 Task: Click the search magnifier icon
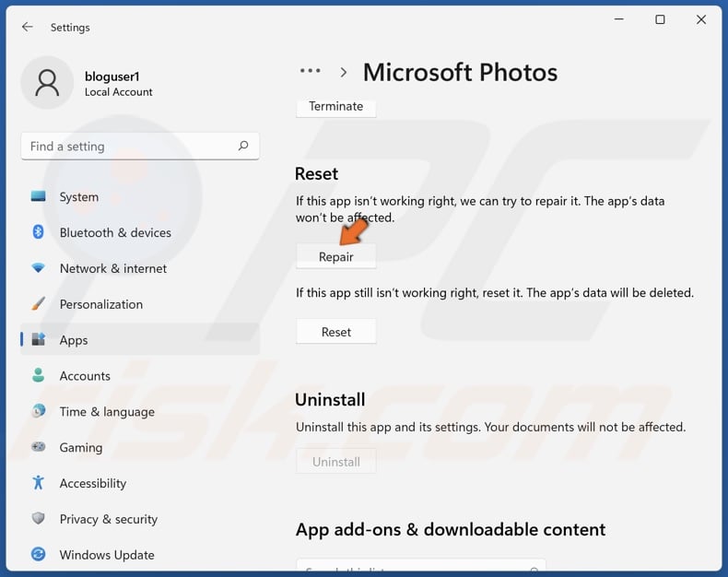point(243,146)
